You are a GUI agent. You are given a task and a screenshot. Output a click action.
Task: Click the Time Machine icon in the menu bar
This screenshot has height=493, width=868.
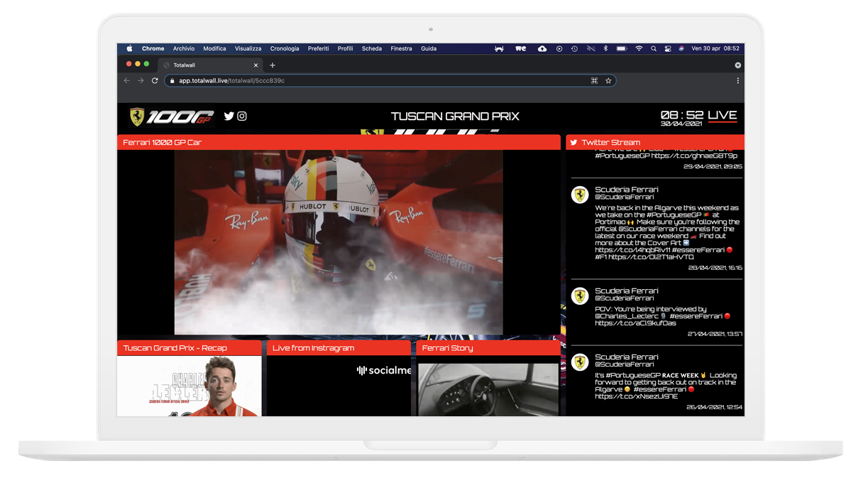(x=574, y=49)
